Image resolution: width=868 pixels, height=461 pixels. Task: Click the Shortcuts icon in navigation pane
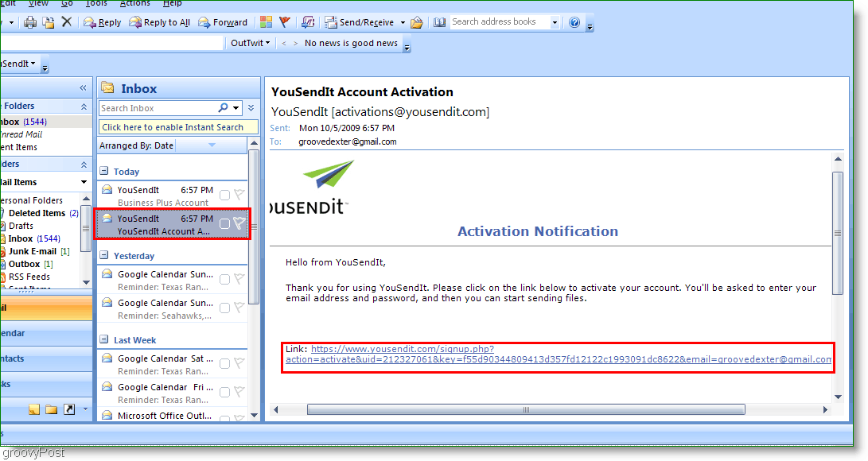click(x=69, y=409)
